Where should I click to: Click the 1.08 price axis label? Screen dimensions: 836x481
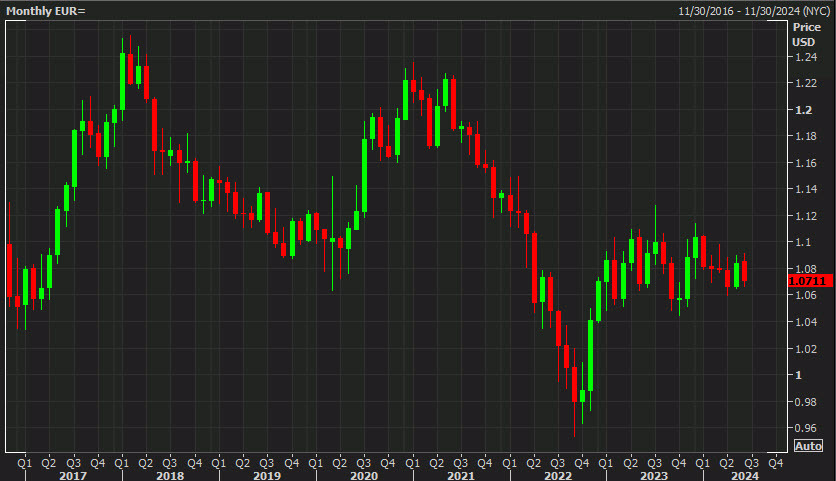coord(806,269)
